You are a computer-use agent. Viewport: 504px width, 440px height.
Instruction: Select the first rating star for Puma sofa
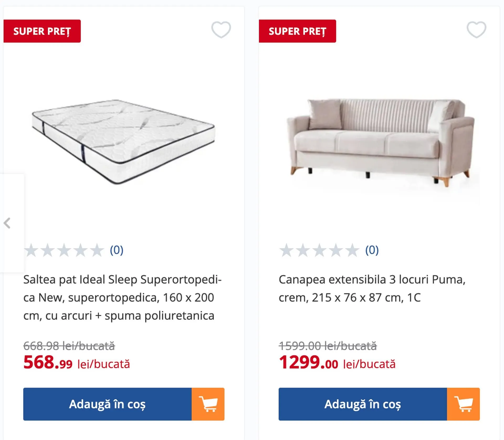pyautogui.click(x=286, y=250)
